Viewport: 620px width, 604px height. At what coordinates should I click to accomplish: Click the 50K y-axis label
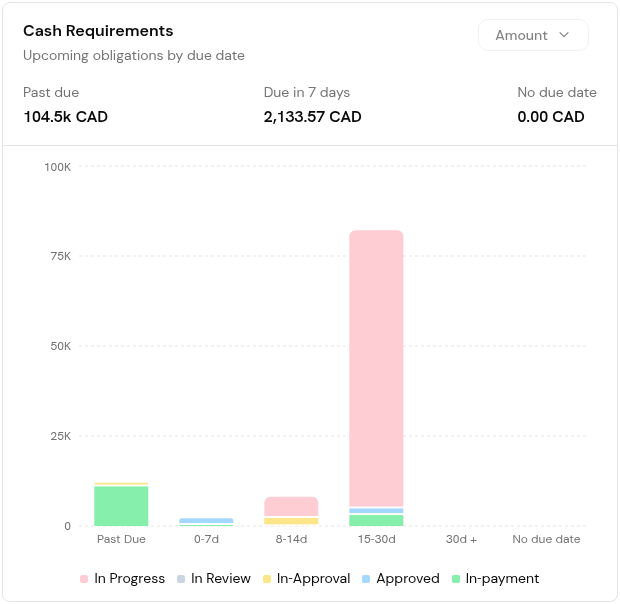[60, 346]
